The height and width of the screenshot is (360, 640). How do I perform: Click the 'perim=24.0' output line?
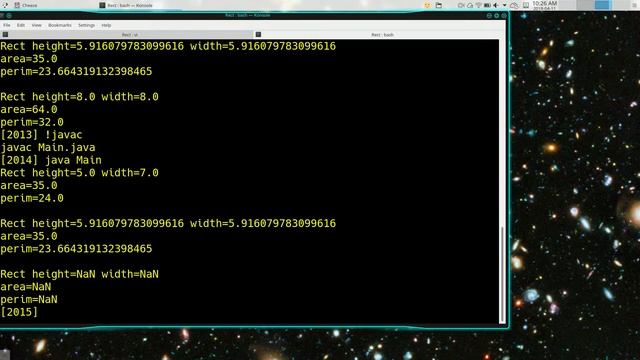32,198
